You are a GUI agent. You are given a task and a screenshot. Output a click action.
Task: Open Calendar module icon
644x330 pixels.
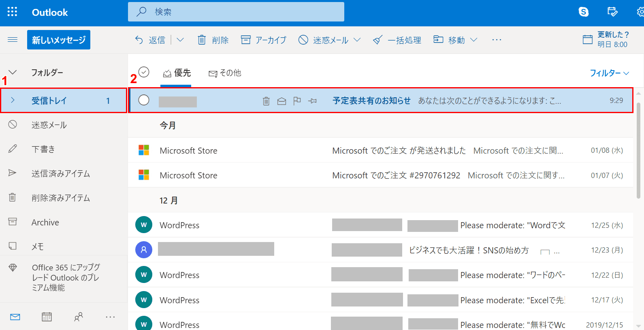tap(47, 317)
